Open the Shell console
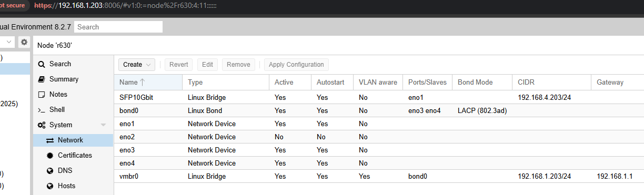This screenshot has height=195, width=644. coord(73,110)
